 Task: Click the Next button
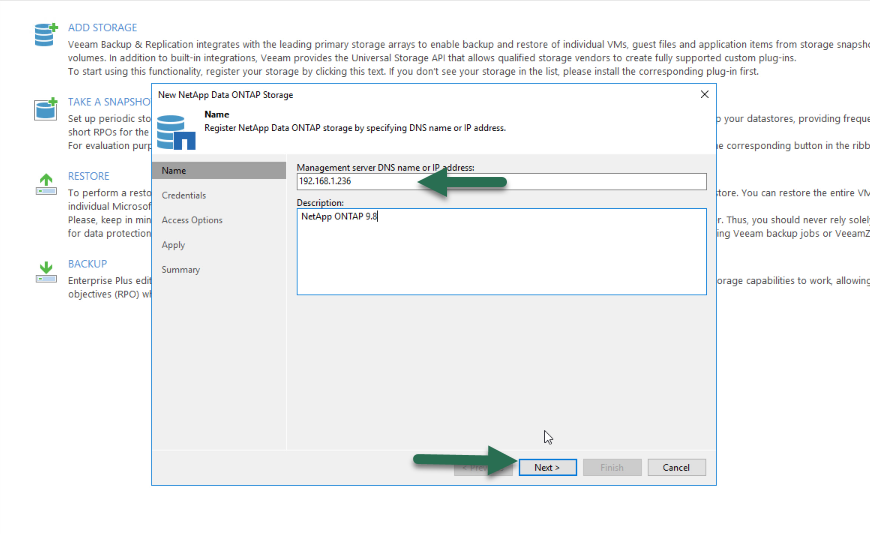click(x=548, y=467)
